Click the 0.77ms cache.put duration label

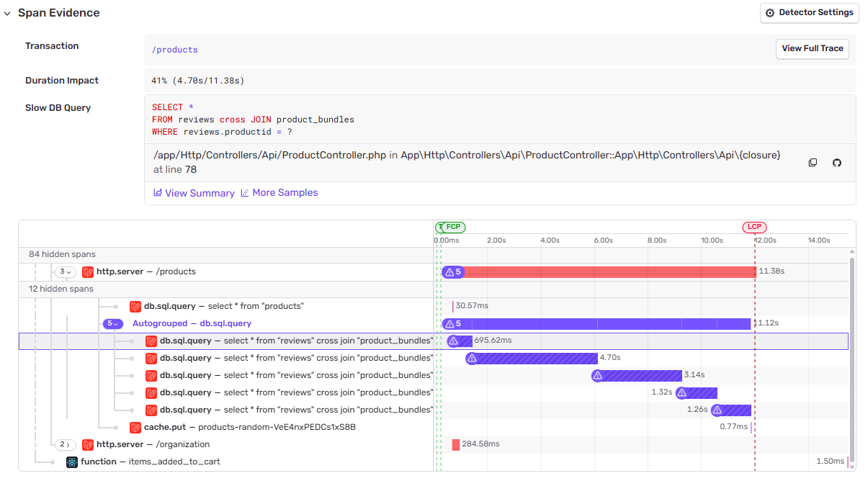click(x=734, y=427)
